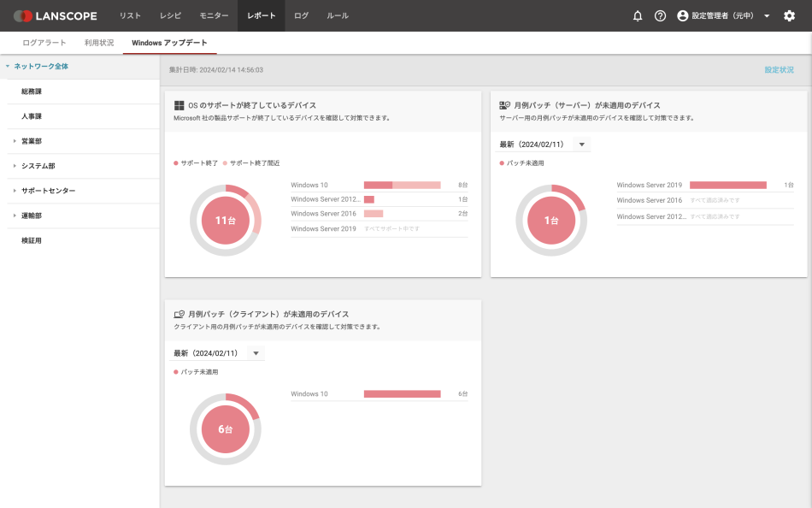
Task: Click the Windows 10 bar in OS support chart
Action: coord(402,185)
